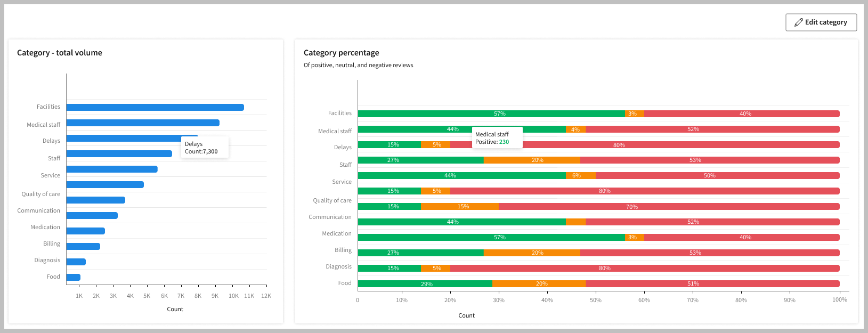The width and height of the screenshot is (868, 333).
Task: Click the pencil icon in Edit category
Action: click(798, 22)
